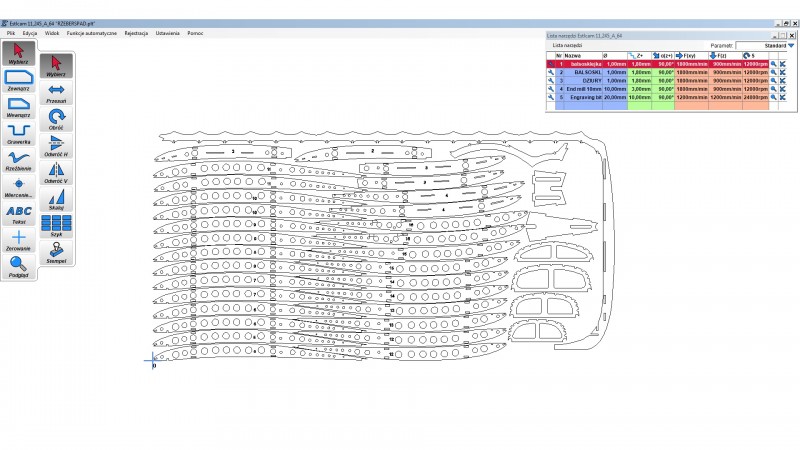
Task: Click the F(z) column header
Action: (x=725, y=56)
